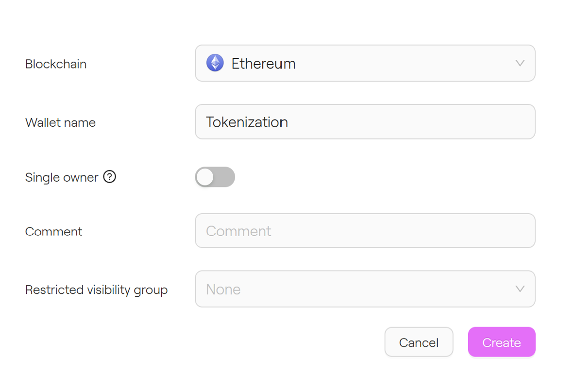Click the None placeholder in visibility dropdown
The height and width of the screenshot is (392, 561).
click(x=223, y=290)
